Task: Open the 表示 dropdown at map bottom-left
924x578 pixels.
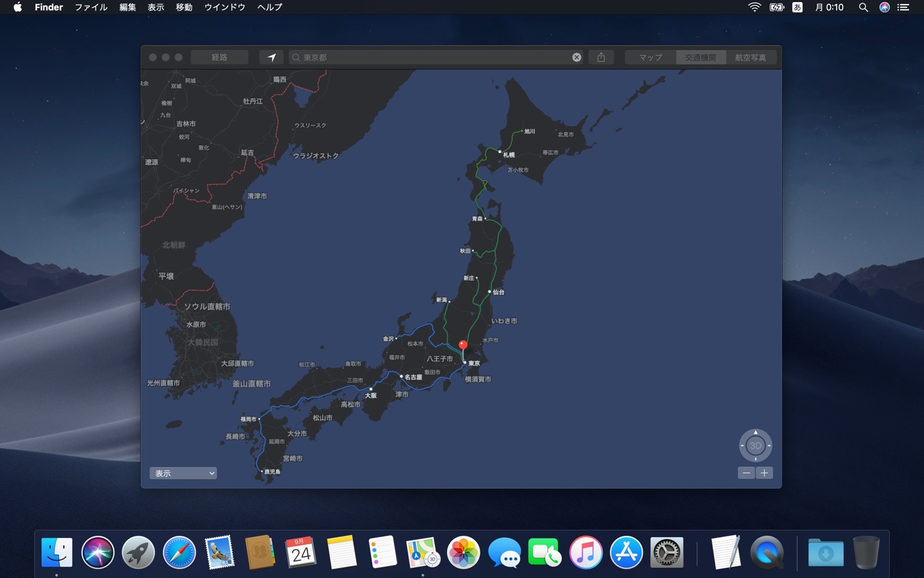Action: (x=183, y=473)
